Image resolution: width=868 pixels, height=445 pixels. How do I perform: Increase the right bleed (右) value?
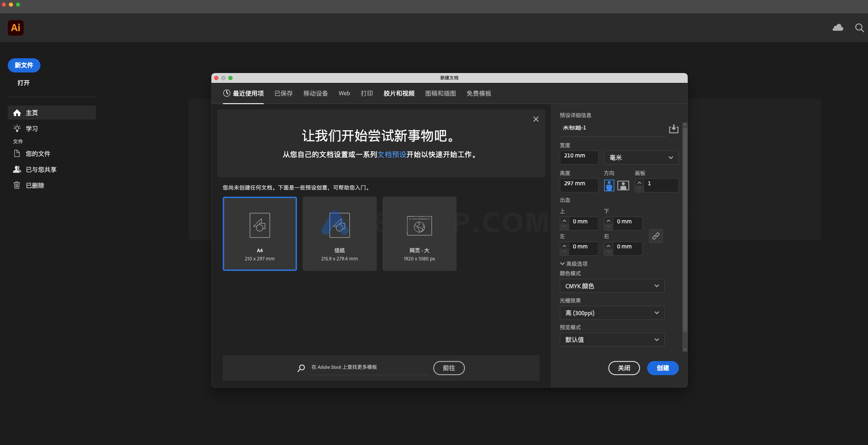click(x=609, y=246)
